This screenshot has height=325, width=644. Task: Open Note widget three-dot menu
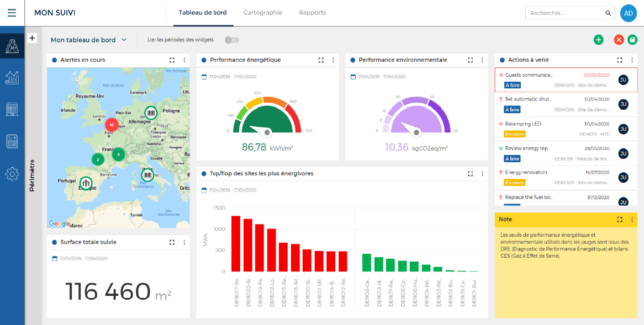[x=632, y=220]
